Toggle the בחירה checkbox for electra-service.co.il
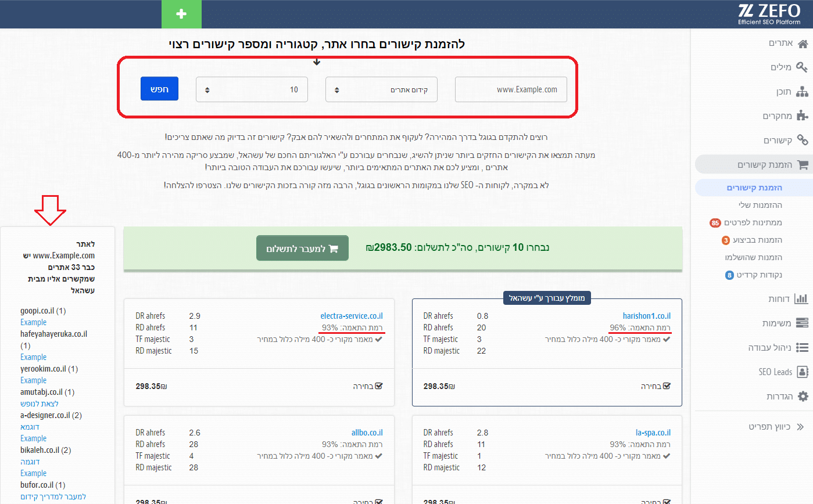The width and height of the screenshot is (813, 504). click(x=379, y=386)
